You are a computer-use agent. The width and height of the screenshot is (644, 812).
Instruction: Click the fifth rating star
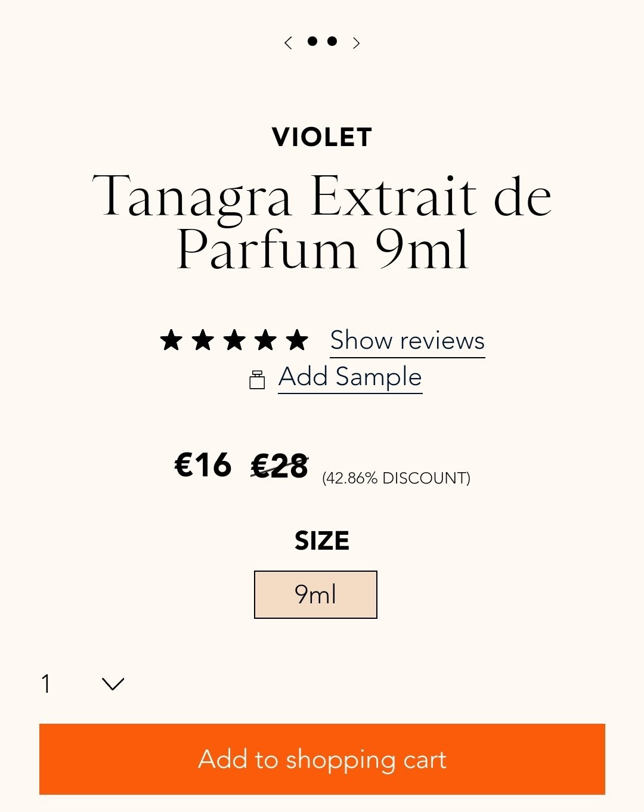point(297,340)
